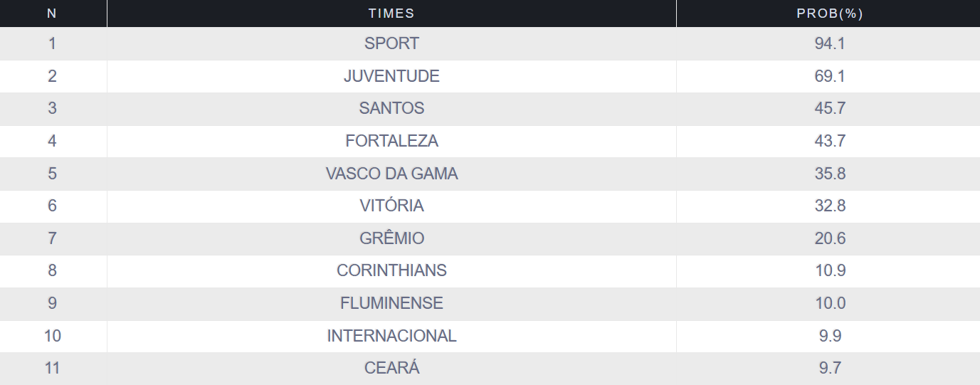The height and width of the screenshot is (385, 980).
Task: Click the FLUMINENSE team name
Action: (391, 303)
